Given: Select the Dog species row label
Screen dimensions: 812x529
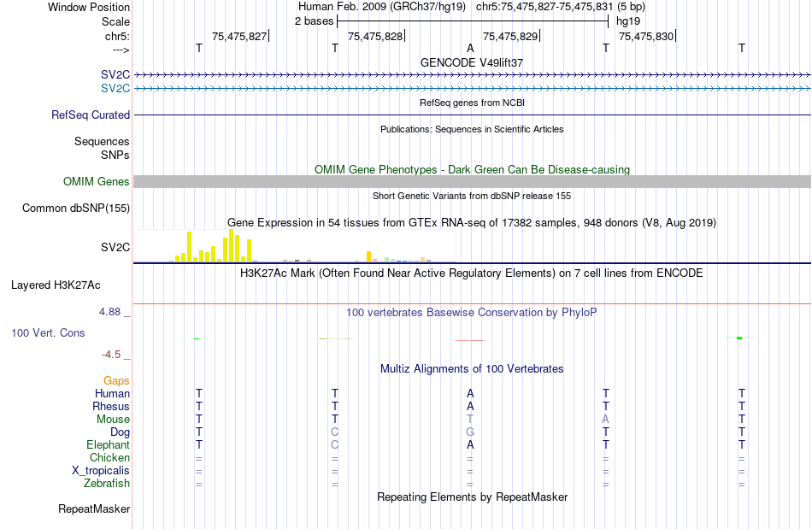Looking at the screenshot, I should [x=120, y=432].
